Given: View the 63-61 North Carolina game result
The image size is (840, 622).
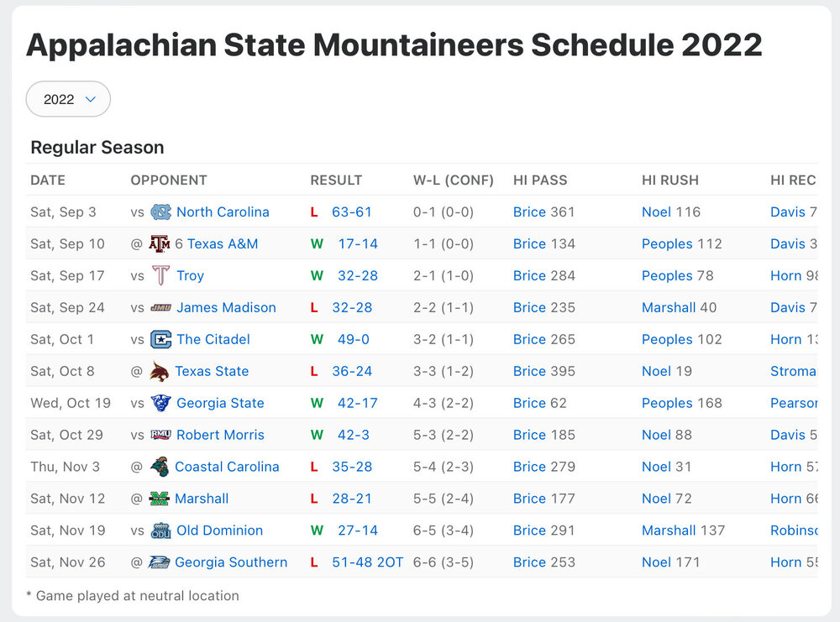Looking at the screenshot, I should (351, 212).
